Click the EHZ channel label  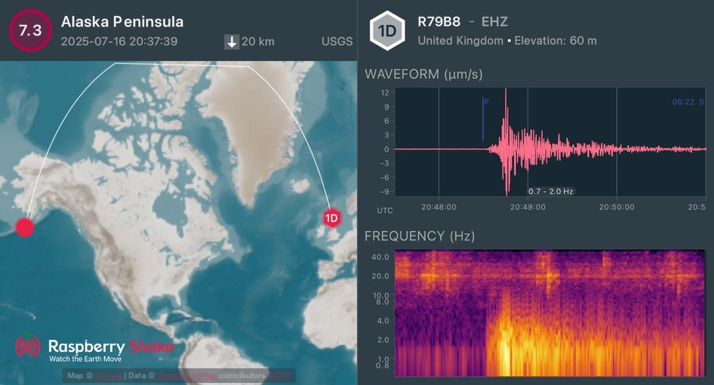tap(495, 21)
